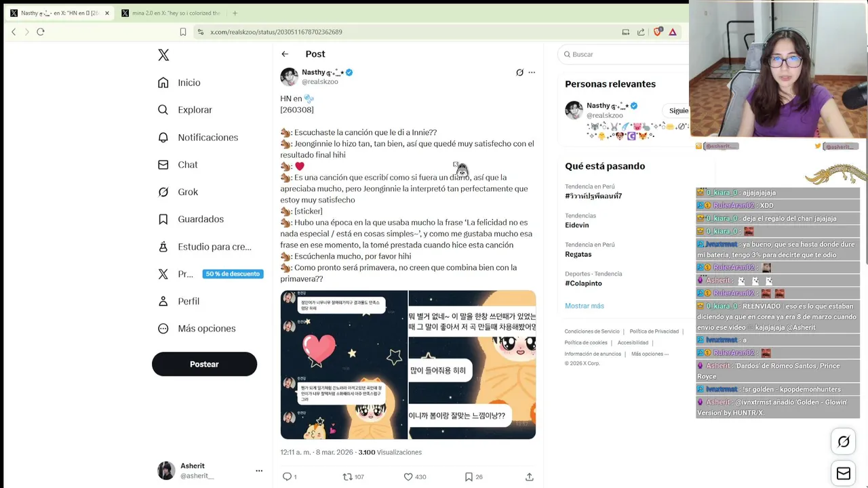Screen dimensions: 868x488
Task: Go back with the Post arrow
Action: point(285,54)
